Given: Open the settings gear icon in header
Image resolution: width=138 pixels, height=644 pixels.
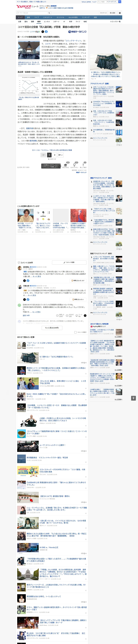Looking at the screenshot, I should [x=120, y=13].
